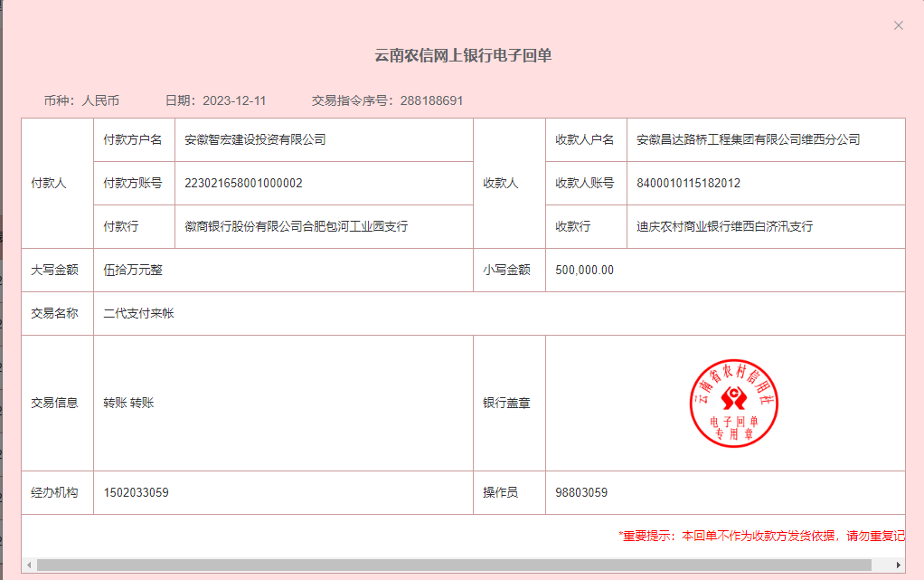
Task: Click the transaction name 二代支付来帐
Action: pos(138,313)
